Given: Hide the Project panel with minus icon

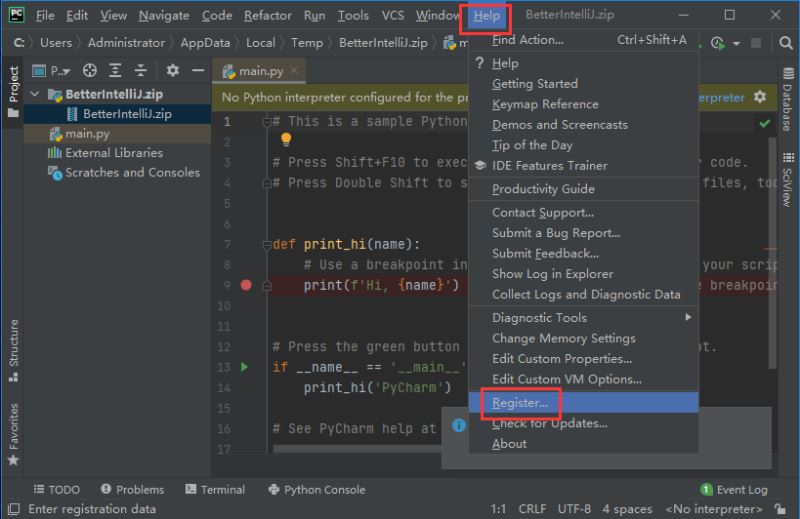Looking at the screenshot, I should coord(198,70).
